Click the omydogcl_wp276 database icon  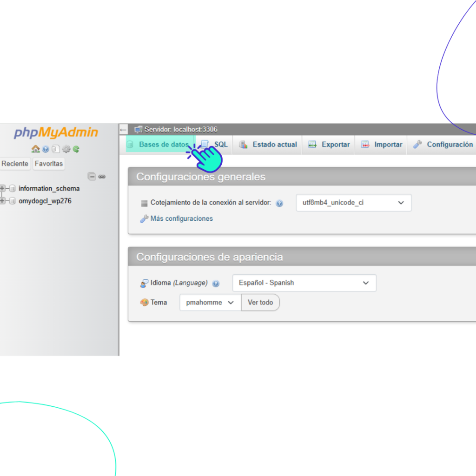click(13, 201)
